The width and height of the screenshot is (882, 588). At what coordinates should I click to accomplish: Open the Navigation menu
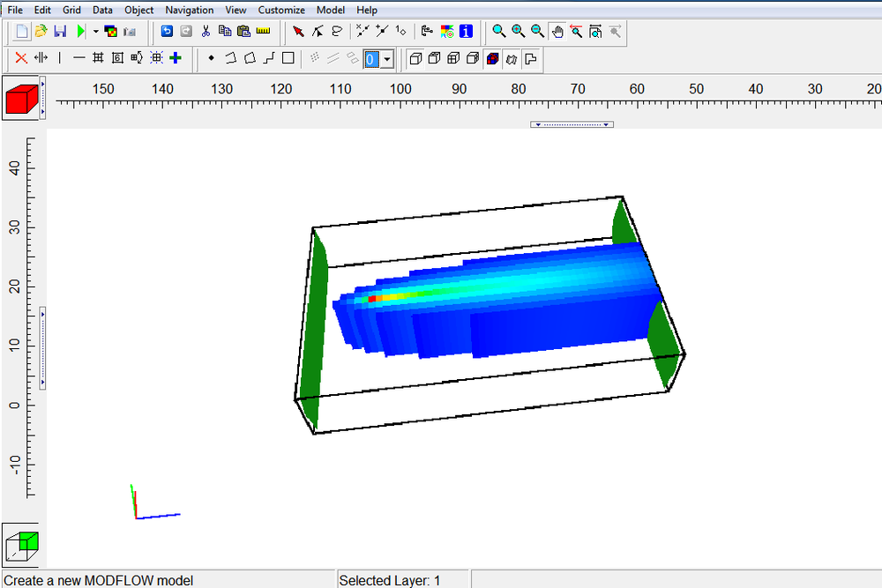189,10
